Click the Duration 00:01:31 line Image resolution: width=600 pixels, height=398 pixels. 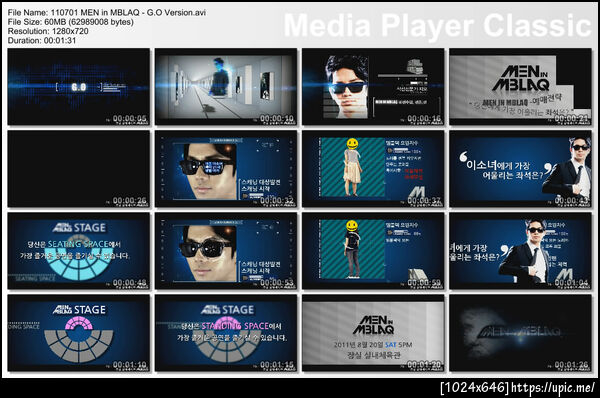tap(42, 40)
